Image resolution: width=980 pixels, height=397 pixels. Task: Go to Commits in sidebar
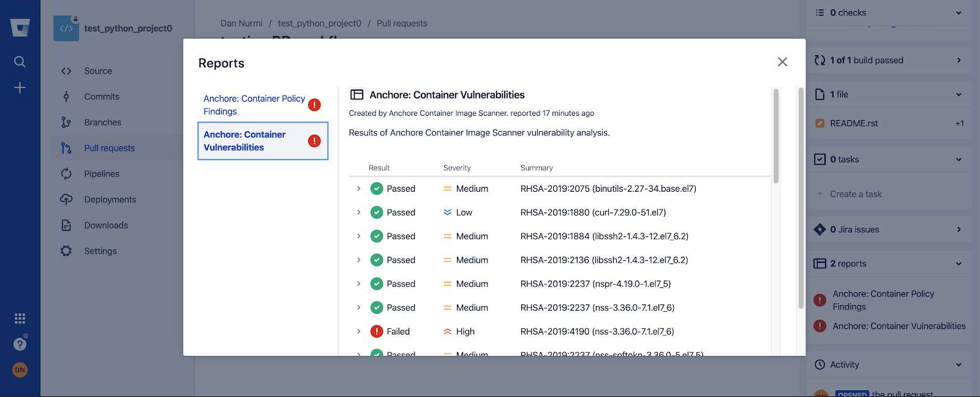(x=102, y=97)
